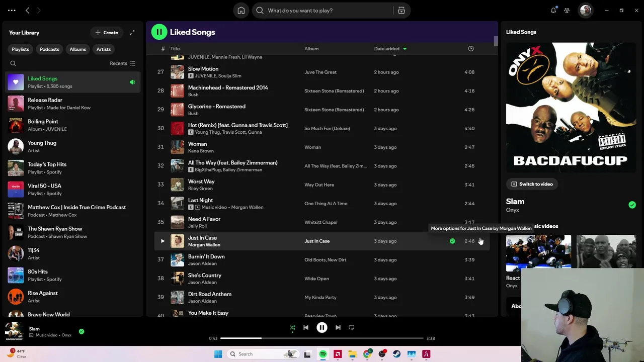The height and width of the screenshot is (362, 644).
Task: Play Just In Case row play icon
Action: [163, 241]
